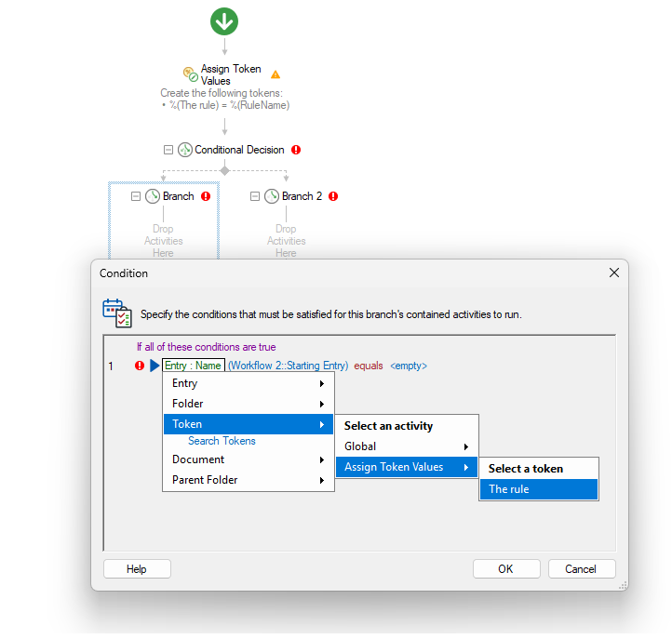Click the Workflow 2::Starting Entry link
672x639 pixels.
tap(288, 366)
